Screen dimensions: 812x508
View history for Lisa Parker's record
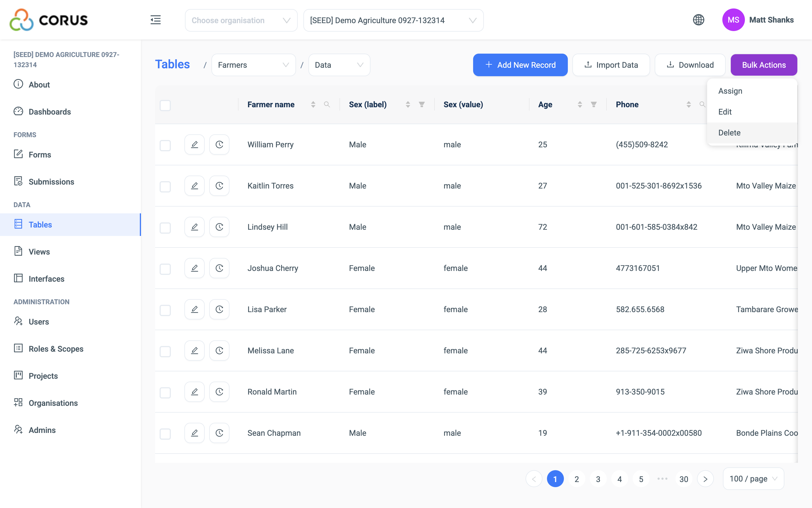click(219, 309)
